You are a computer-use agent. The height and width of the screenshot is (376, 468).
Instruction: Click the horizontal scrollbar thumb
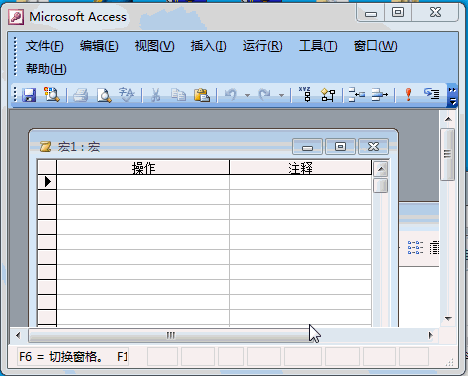coord(170,335)
